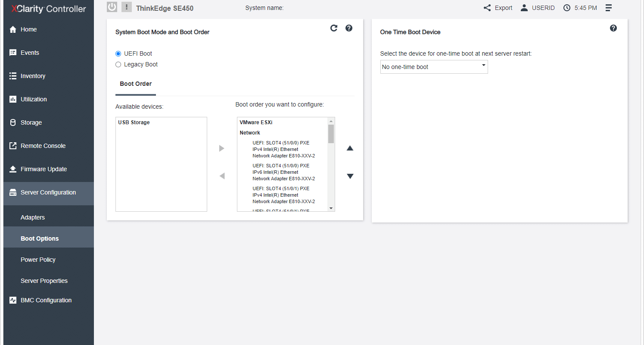Move selected boot device down
Viewport: 644px width, 345px height.
point(350,176)
